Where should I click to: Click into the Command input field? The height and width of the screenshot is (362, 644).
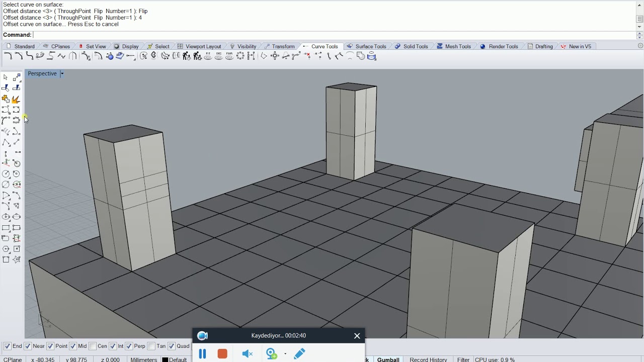pos(334,35)
